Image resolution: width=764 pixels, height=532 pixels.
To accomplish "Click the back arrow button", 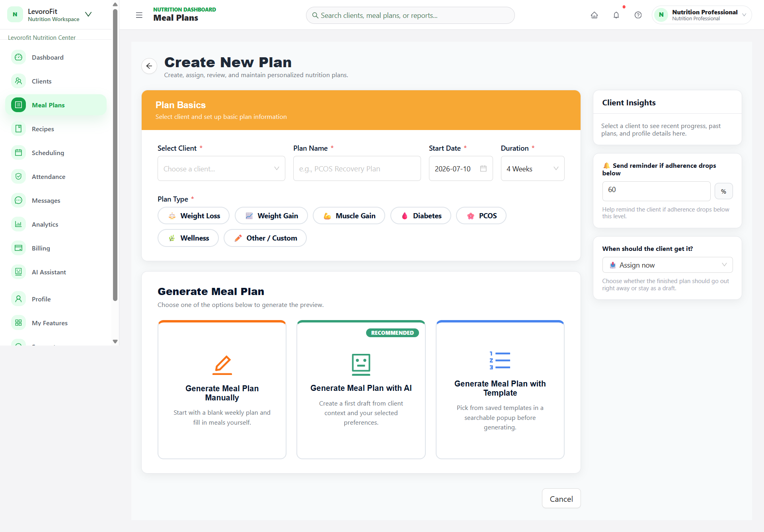I will (149, 66).
